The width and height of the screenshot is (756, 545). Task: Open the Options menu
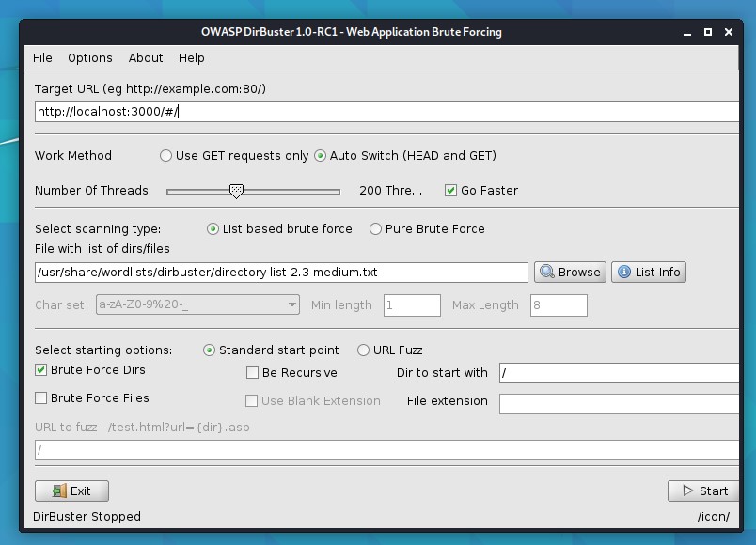[90, 57]
